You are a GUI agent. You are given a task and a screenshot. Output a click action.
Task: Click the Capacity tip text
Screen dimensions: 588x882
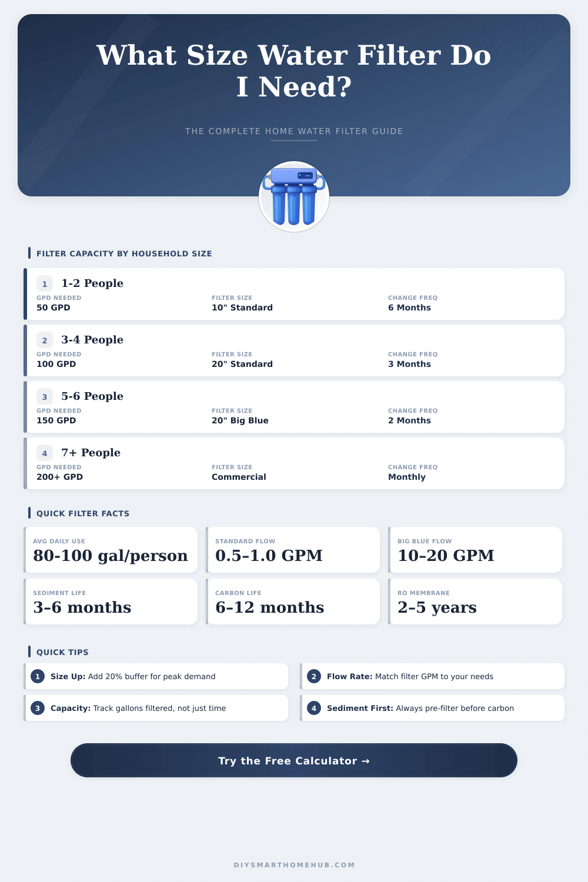138,708
